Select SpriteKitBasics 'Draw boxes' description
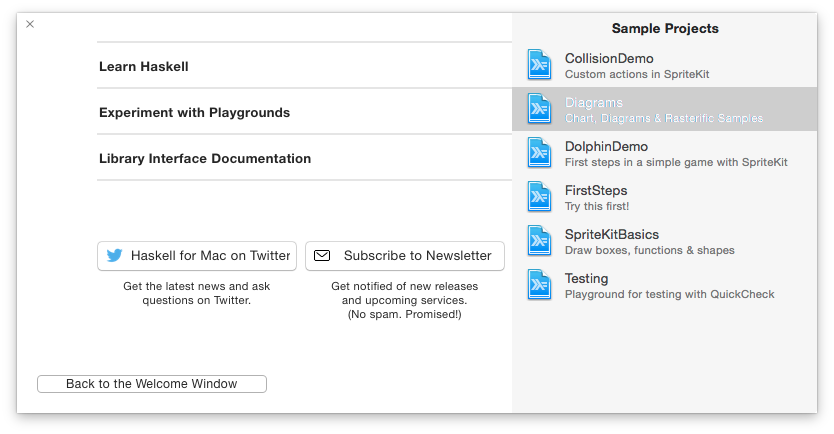 (x=649, y=250)
